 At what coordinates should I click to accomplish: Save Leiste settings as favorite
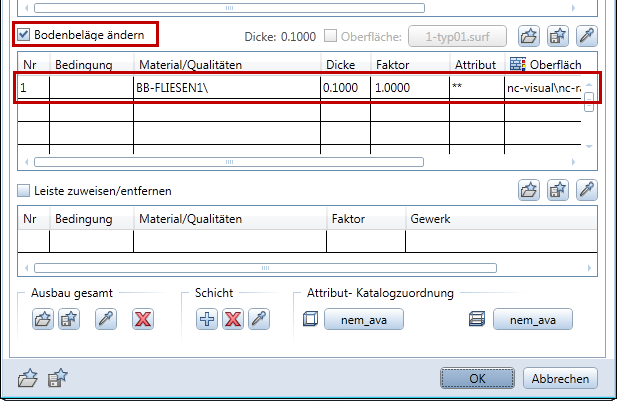558,189
